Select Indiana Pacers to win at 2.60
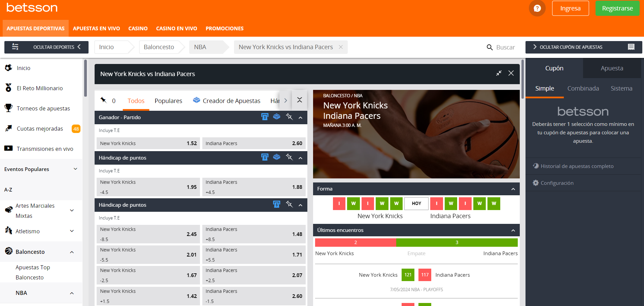The height and width of the screenshot is (306, 644). (x=254, y=143)
